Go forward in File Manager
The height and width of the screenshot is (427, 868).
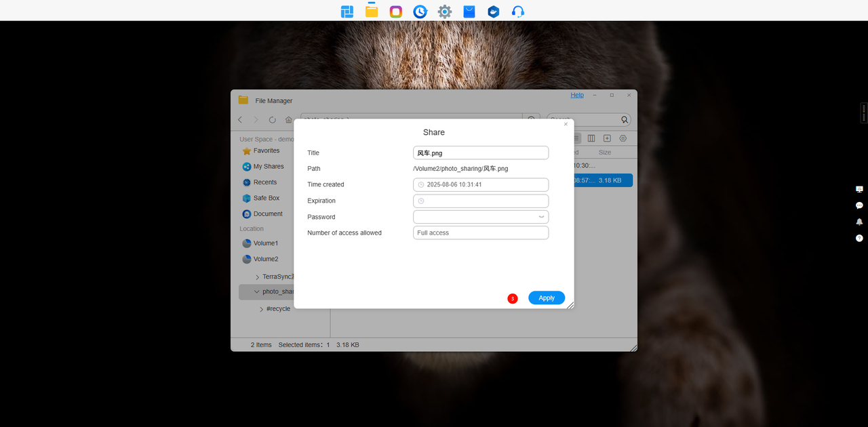pyautogui.click(x=256, y=120)
